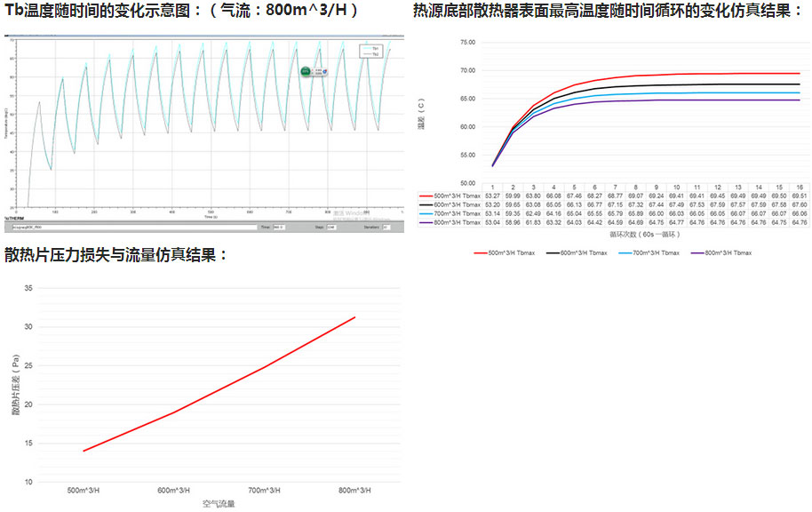Select the Tb1 legend entry in the Tb chart
This screenshot has height=512, width=812.
[370, 48]
